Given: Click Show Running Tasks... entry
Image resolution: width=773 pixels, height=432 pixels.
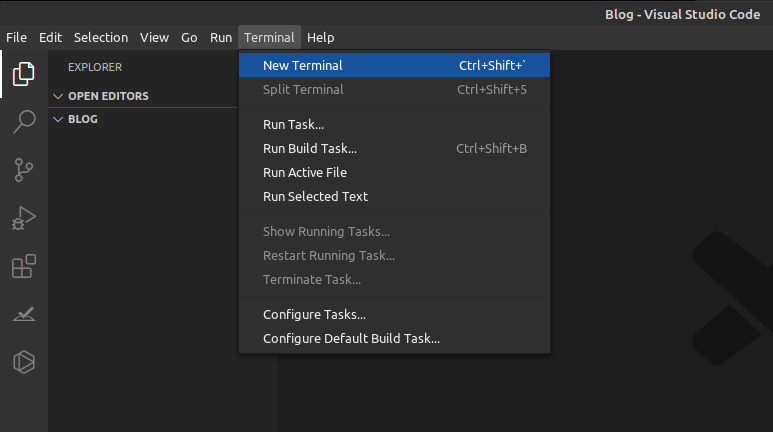Looking at the screenshot, I should 394,231.
